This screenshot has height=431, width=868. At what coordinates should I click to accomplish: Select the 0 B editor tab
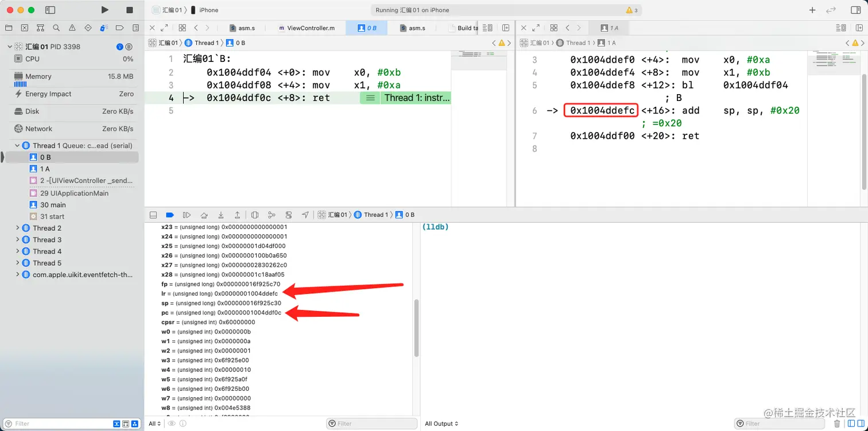(x=366, y=28)
